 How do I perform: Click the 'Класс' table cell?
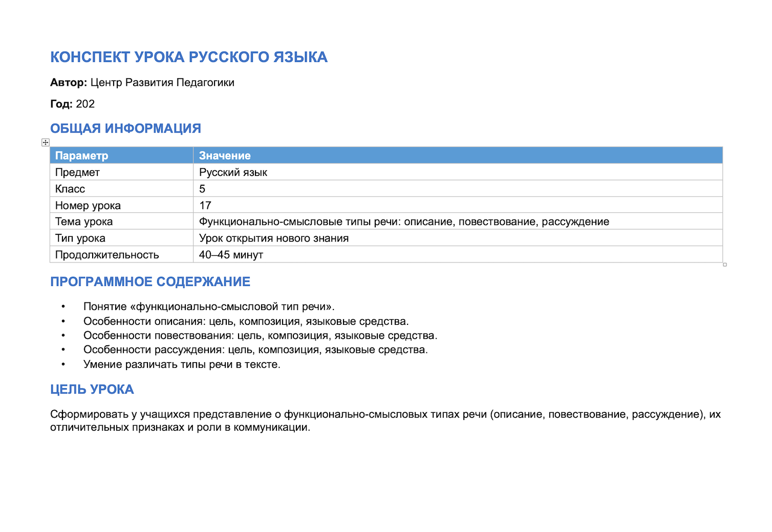(121, 189)
